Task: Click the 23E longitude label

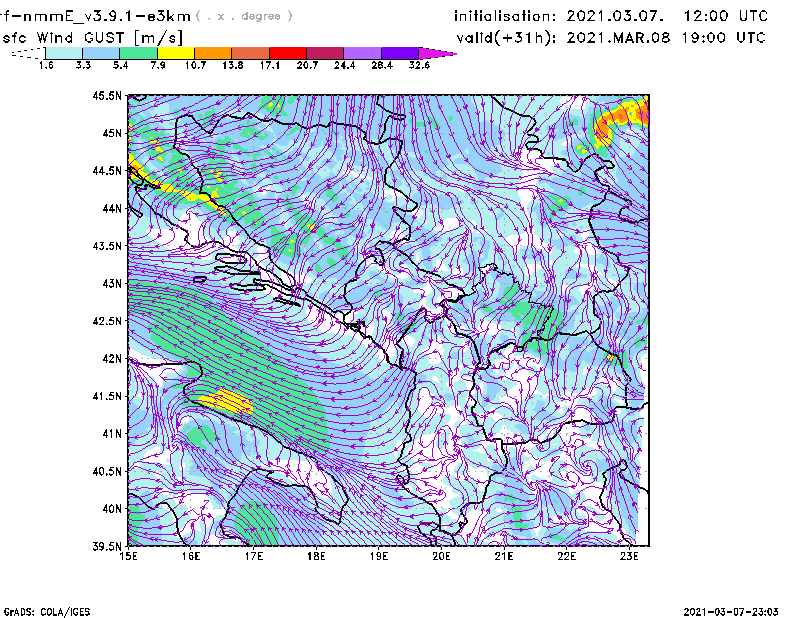Action: (629, 556)
